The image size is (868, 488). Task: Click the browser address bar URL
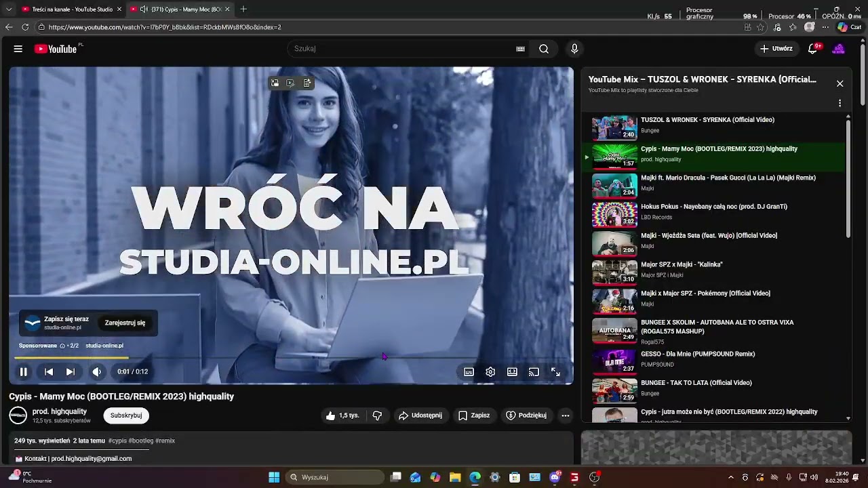tap(165, 27)
